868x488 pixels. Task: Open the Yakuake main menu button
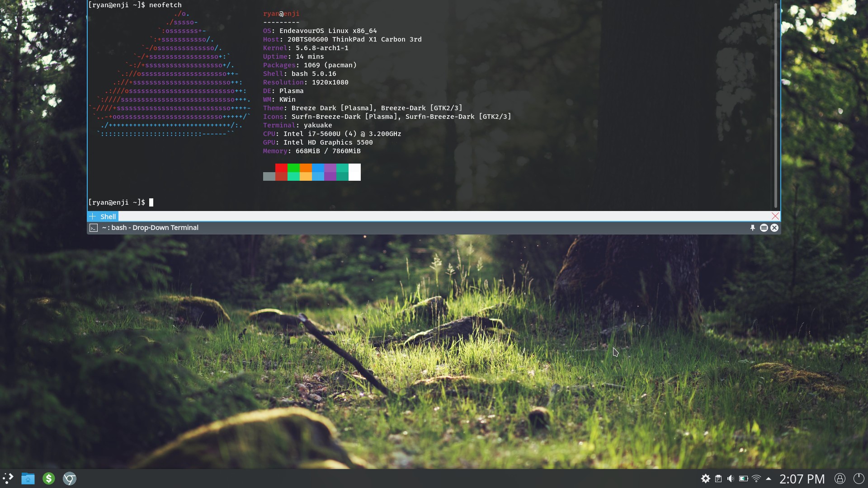pos(764,228)
